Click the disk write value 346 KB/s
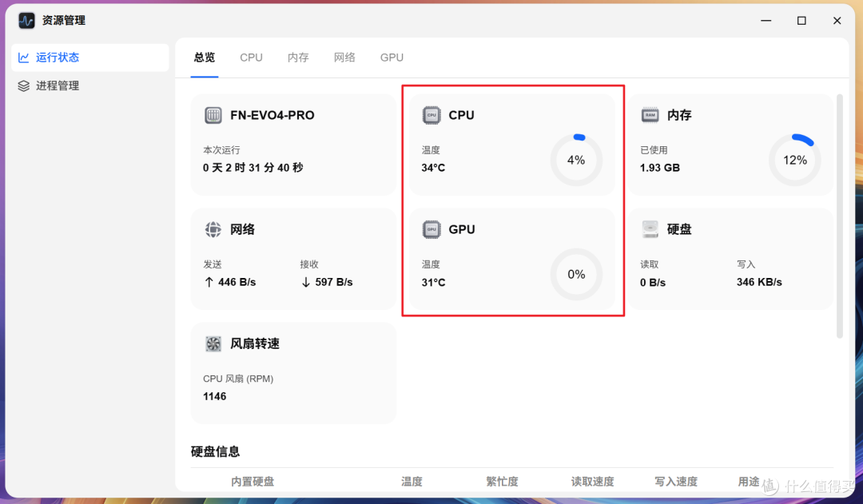 760,282
